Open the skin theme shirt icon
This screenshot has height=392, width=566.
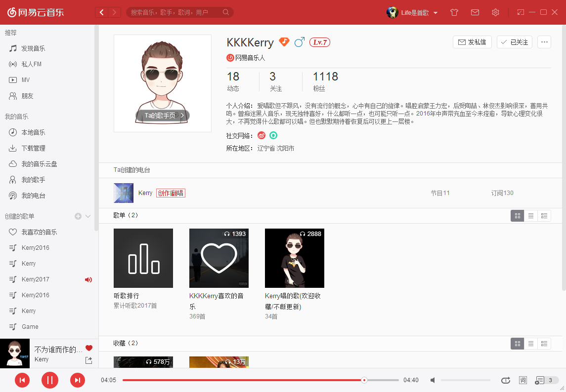pyautogui.click(x=454, y=12)
